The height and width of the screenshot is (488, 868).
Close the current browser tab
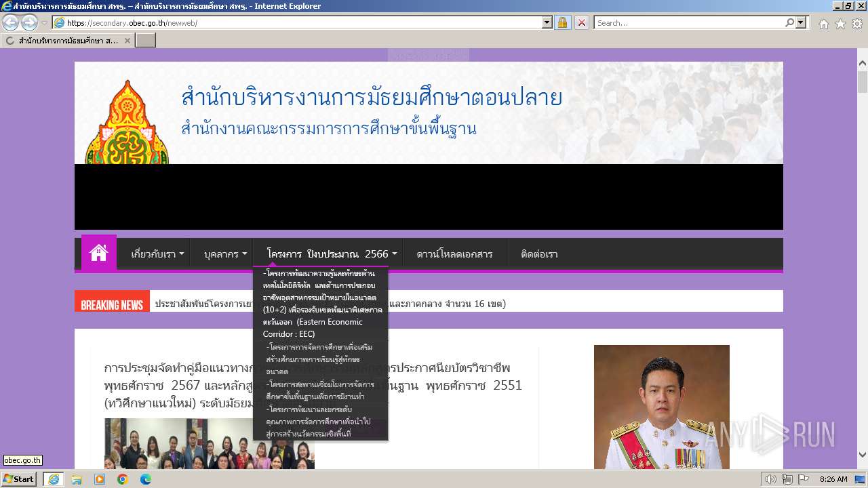pyautogui.click(x=127, y=41)
